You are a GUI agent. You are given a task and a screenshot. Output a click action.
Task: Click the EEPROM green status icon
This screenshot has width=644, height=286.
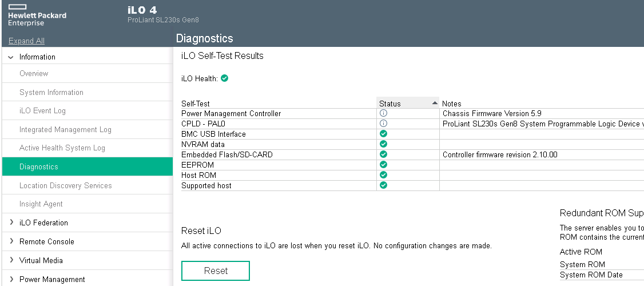click(384, 165)
